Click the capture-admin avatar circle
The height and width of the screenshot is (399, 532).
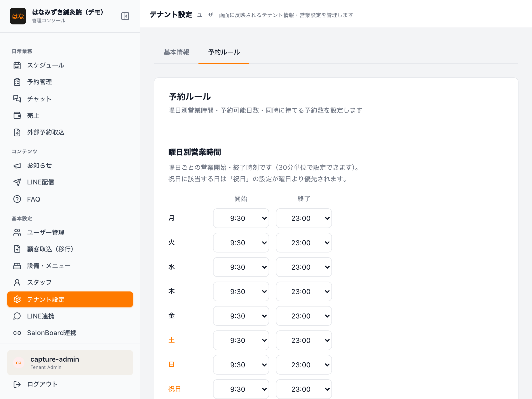coord(19,363)
